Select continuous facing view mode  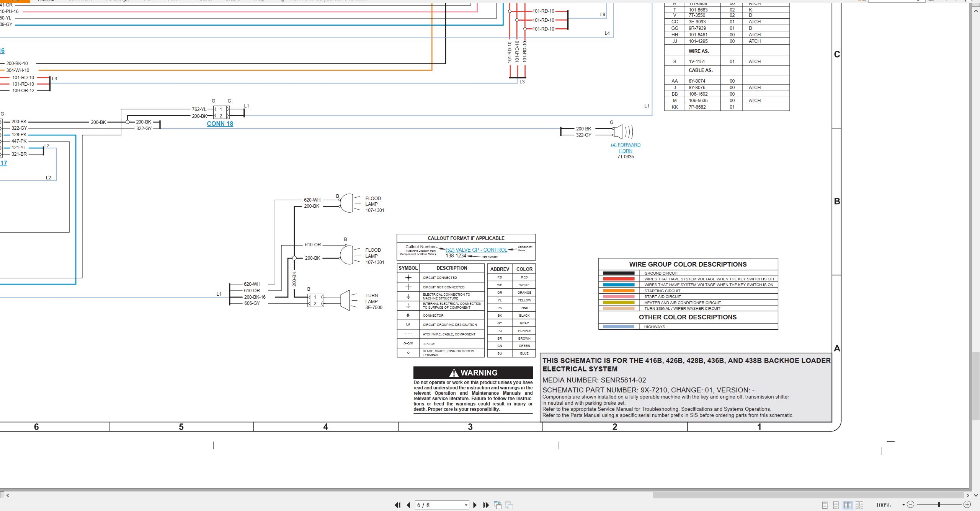tap(859, 505)
